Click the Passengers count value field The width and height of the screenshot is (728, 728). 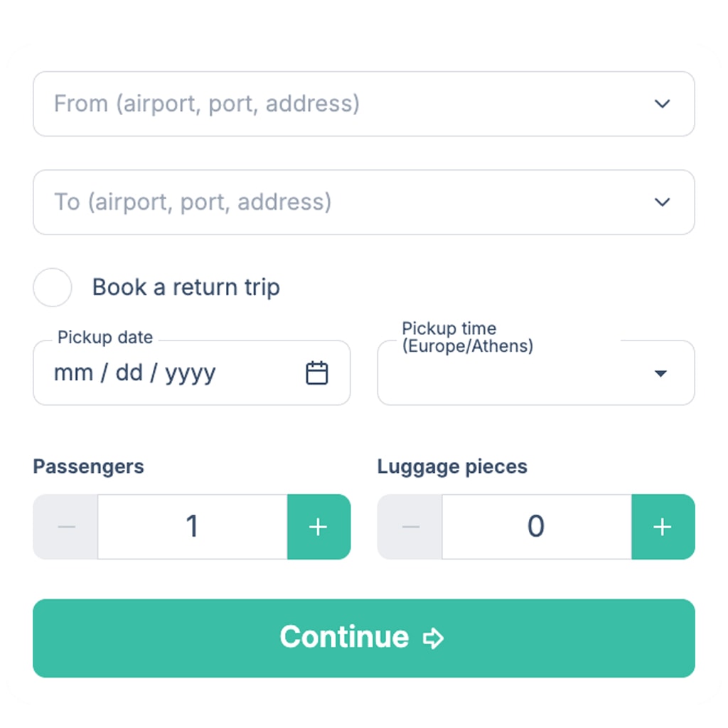192,527
